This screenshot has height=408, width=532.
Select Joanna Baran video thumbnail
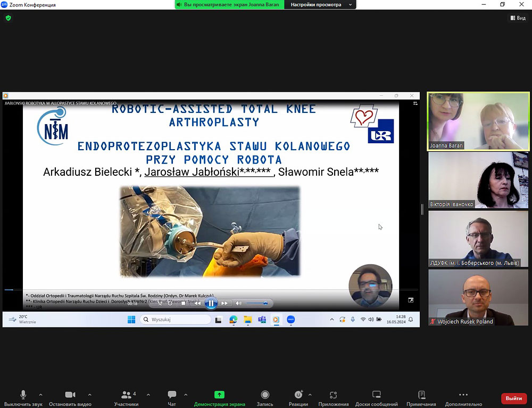coord(478,121)
